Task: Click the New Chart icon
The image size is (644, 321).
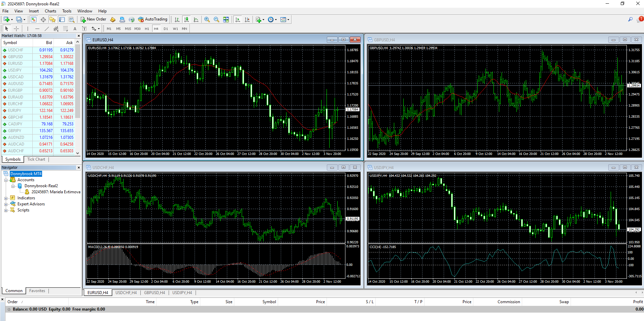Action: click(x=6, y=19)
